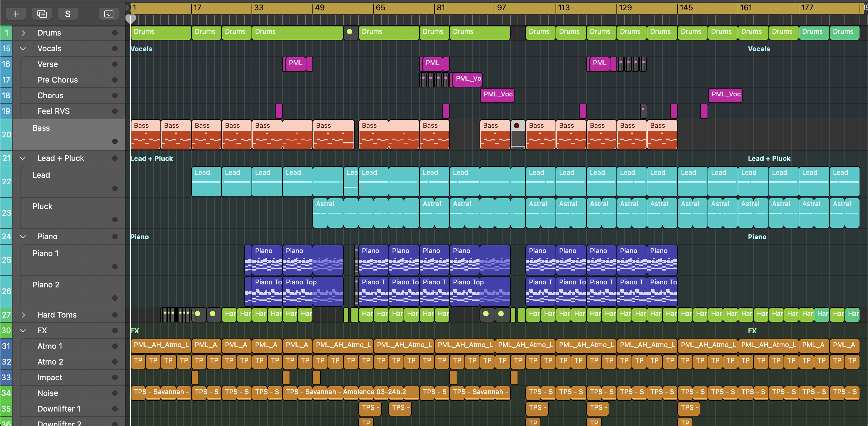Toggle the global solo S button
The width and height of the screenshot is (868, 426).
pyautogui.click(x=68, y=14)
